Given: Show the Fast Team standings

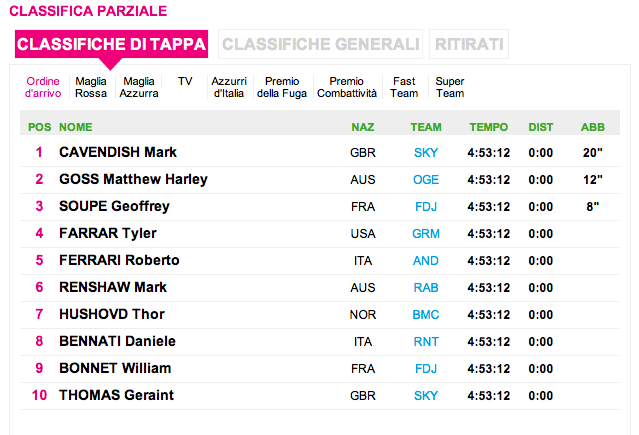Looking at the screenshot, I should [x=404, y=87].
